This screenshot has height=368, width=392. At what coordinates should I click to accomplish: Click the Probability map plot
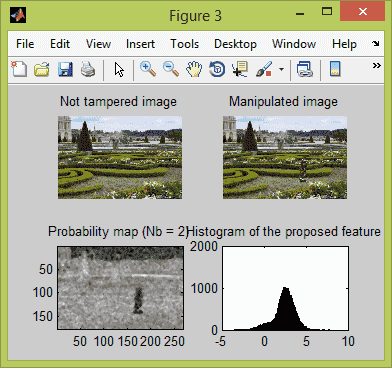120,288
